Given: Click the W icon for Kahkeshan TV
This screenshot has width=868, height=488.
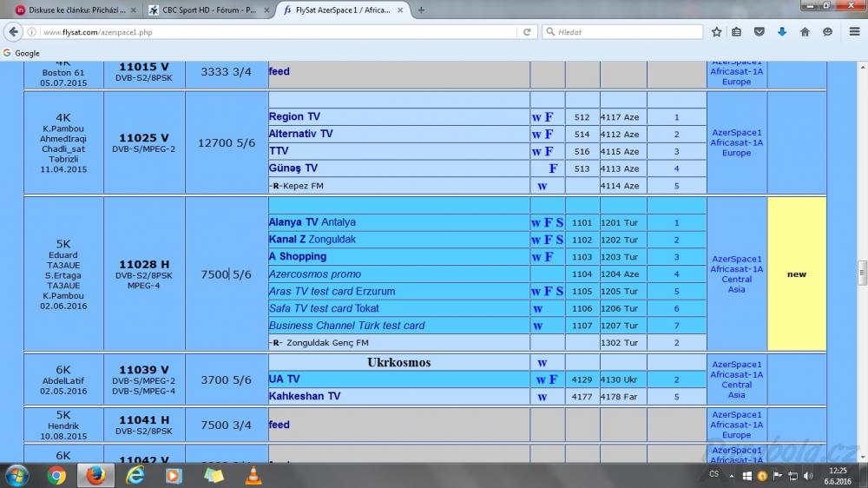Looking at the screenshot, I should pyautogui.click(x=542, y=397).
